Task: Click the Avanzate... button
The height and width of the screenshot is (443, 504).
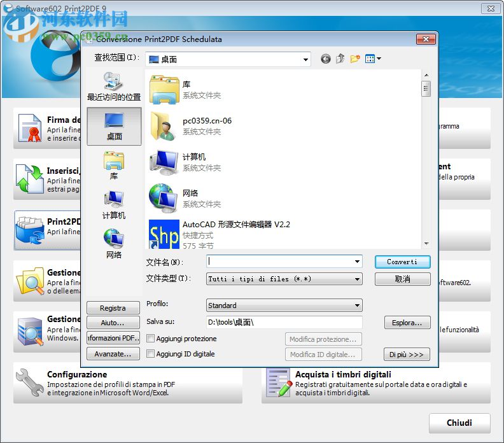Action: pos(113,354)
